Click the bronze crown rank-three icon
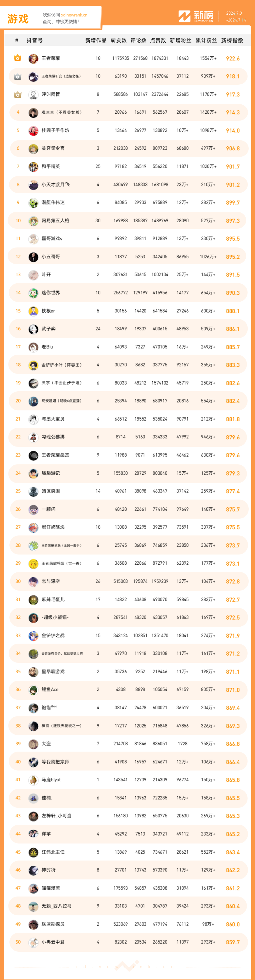 click(x=17, y=94)
